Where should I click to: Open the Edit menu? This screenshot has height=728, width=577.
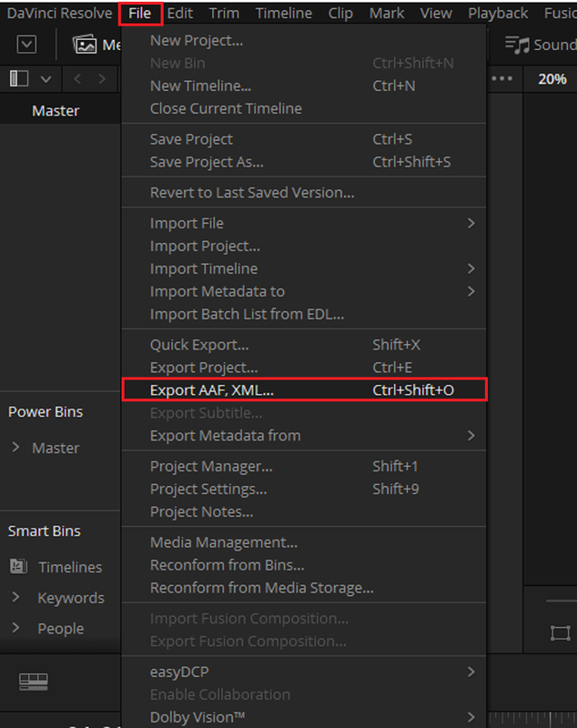click(x=179, y=14)
